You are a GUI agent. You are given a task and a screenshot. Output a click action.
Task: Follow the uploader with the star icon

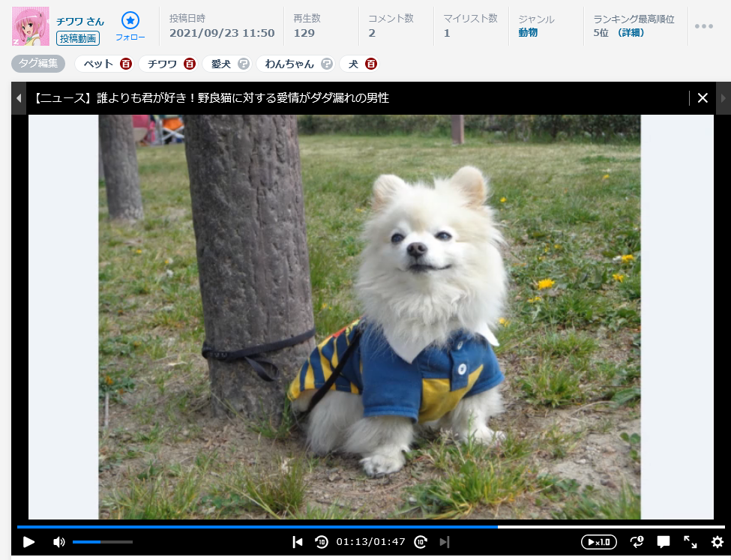pyautogui.click(x=130, y=21)
